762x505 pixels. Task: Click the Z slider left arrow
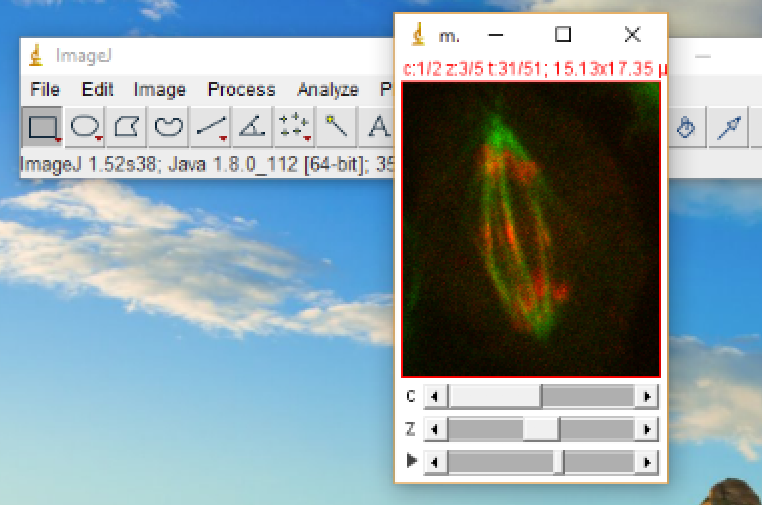(x=435, y=430)
